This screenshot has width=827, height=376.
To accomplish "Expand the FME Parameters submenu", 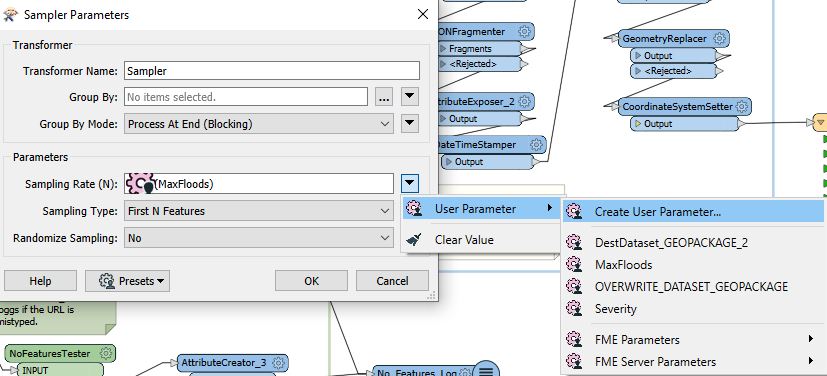I will coord(811,339).
